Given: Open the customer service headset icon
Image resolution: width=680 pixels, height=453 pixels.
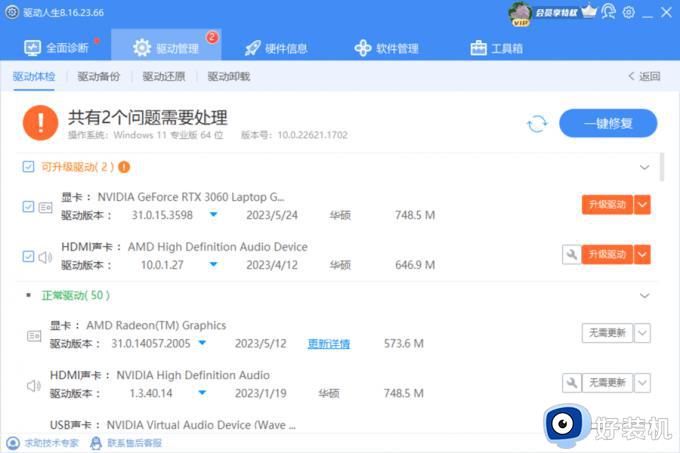Looking at the screenshot, I should 608,12.
